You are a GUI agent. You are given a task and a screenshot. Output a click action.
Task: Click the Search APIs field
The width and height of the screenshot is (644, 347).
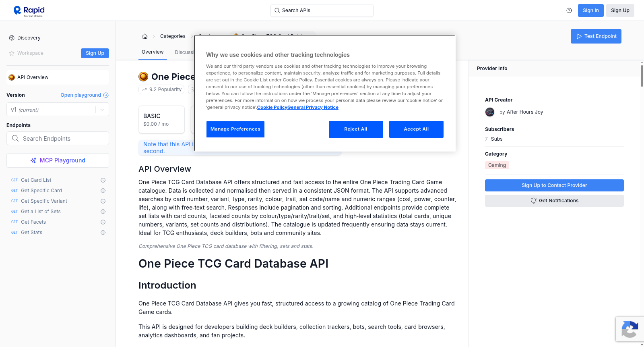[x=322, y=10]
